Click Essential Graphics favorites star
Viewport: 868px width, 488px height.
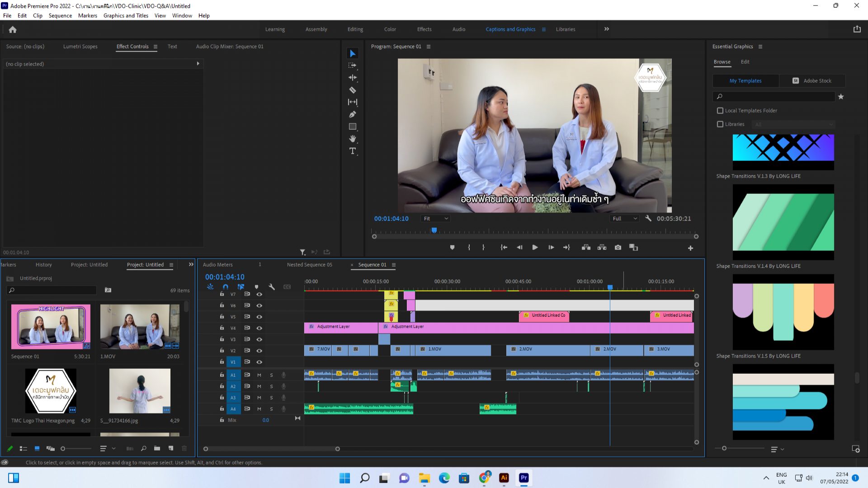pyautogui.click(x=841, y=97)
